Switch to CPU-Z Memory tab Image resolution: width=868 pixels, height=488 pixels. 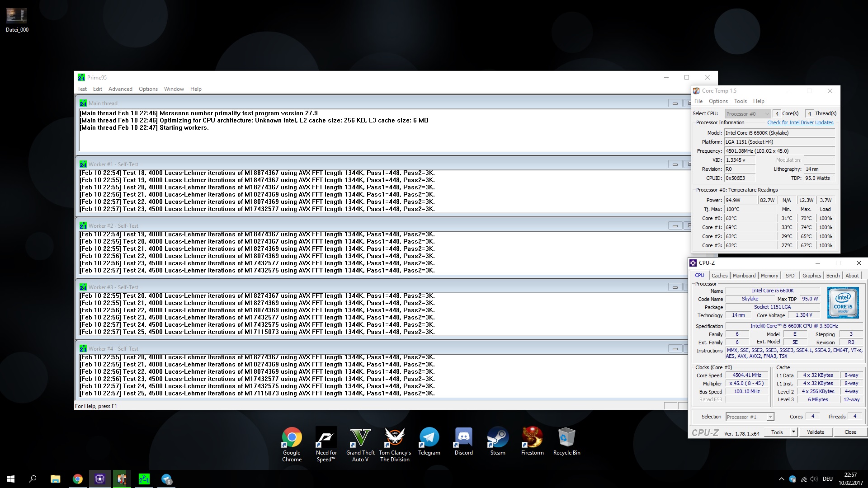[x=769, y=276]
